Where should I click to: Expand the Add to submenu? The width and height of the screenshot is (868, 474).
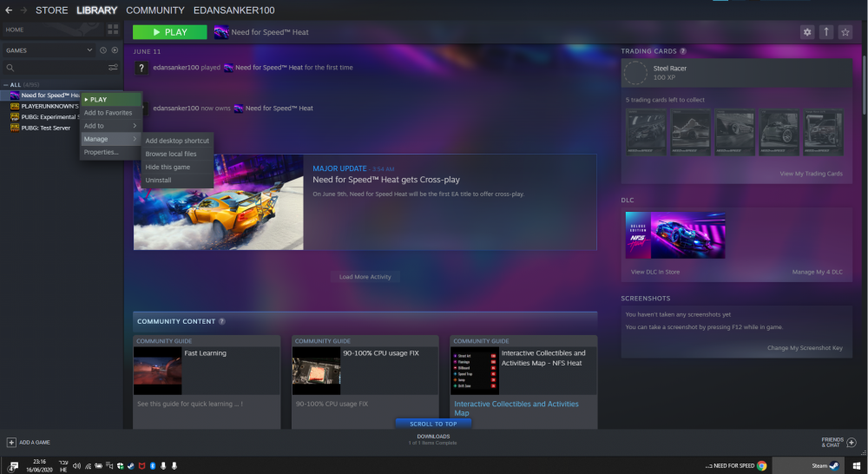click(x=111, y=126)
